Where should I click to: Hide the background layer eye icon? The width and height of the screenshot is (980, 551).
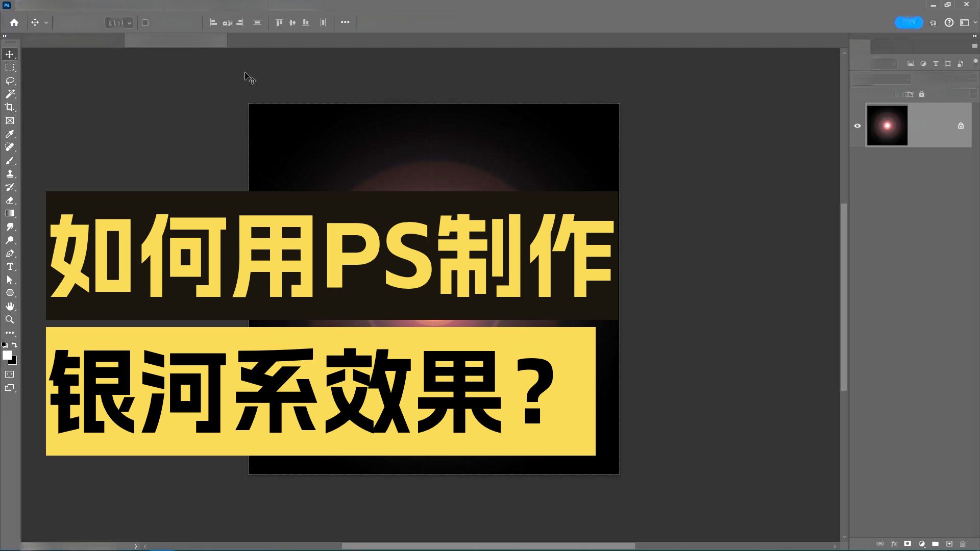[x=857, y=126]
